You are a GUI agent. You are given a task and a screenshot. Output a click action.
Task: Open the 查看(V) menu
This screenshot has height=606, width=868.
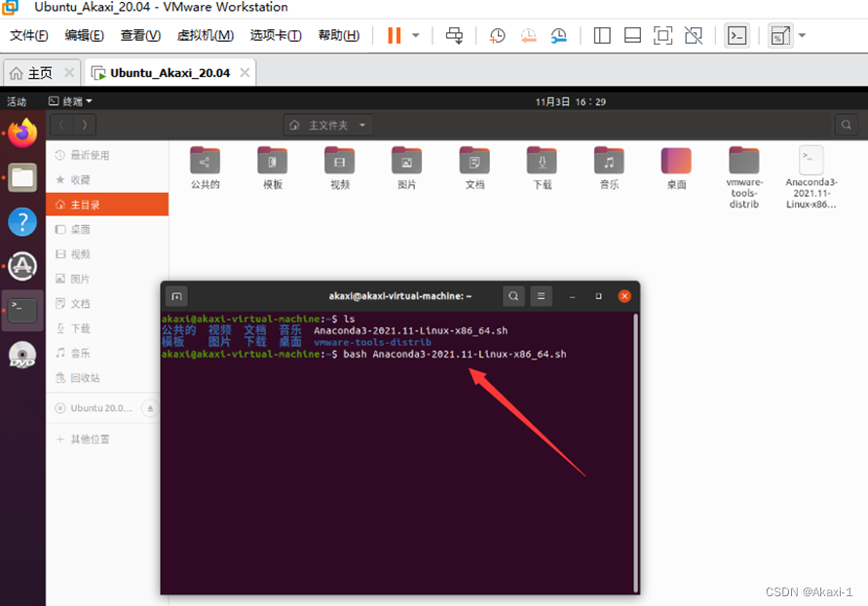coord(140,35)
